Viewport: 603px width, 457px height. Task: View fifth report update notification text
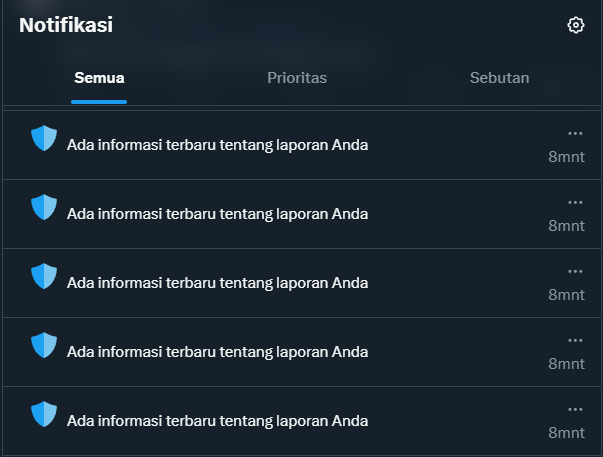[217, 421]
